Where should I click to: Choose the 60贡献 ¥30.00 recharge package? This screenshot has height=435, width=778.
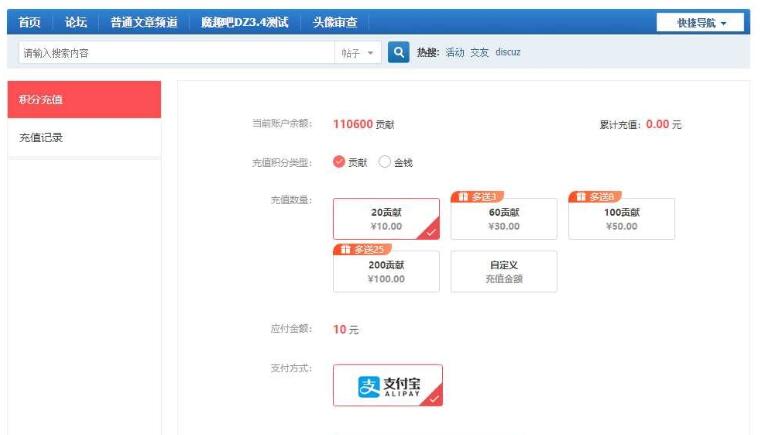[503, 219]
